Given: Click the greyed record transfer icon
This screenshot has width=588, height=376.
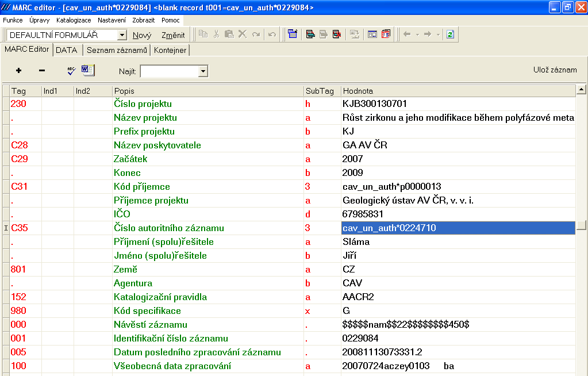Looking at the screenshot, I should (355, 34).
